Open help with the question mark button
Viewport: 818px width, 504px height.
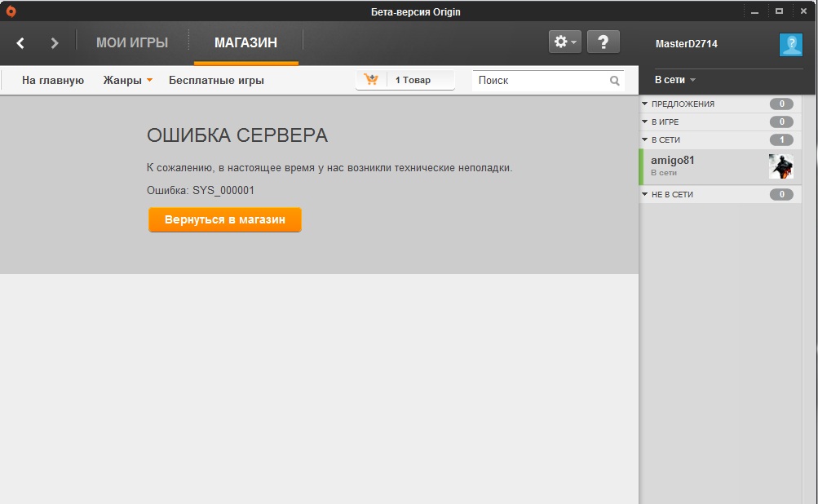(x=603, y=42)
